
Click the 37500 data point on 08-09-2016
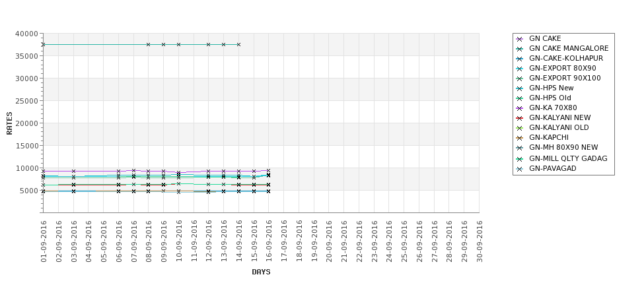point(148,44)
